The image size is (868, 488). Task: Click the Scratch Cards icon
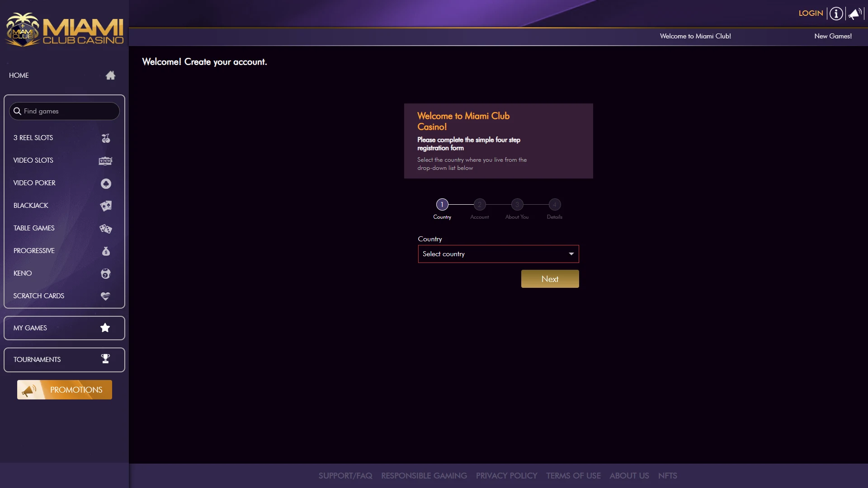[105, 296]
